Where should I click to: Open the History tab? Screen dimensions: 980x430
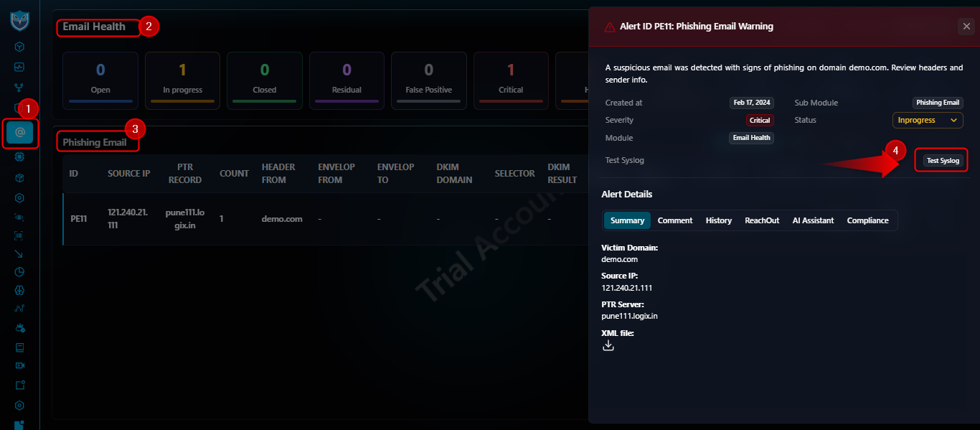(719, 220)
